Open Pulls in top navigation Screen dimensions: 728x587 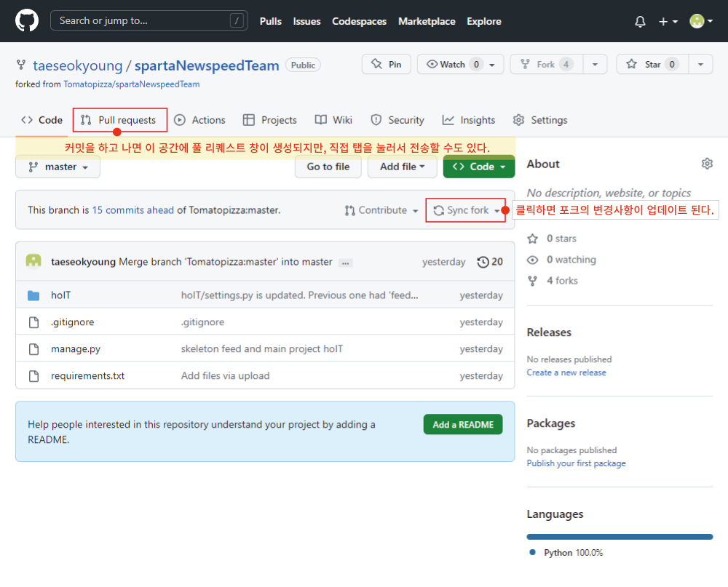270,21
